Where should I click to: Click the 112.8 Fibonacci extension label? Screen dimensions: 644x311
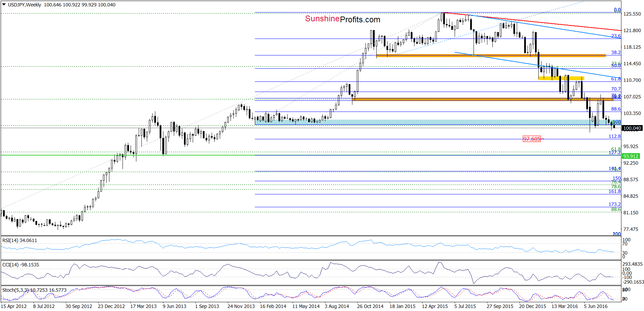(615, 136)
